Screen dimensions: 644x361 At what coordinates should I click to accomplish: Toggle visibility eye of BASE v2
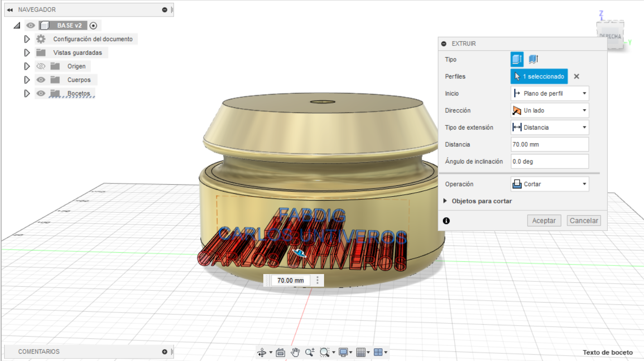pyautogui.click(x=30, y=25)
